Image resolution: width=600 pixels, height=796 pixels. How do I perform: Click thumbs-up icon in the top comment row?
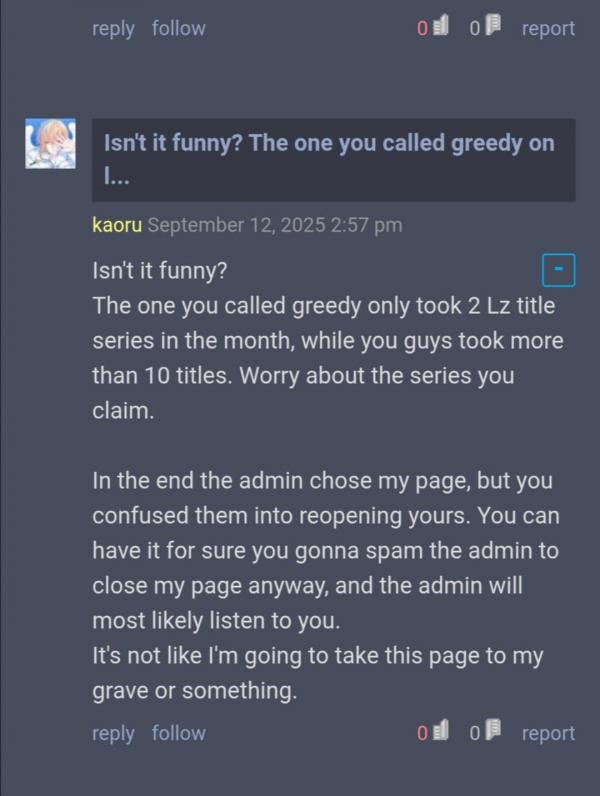coord(441,26)
